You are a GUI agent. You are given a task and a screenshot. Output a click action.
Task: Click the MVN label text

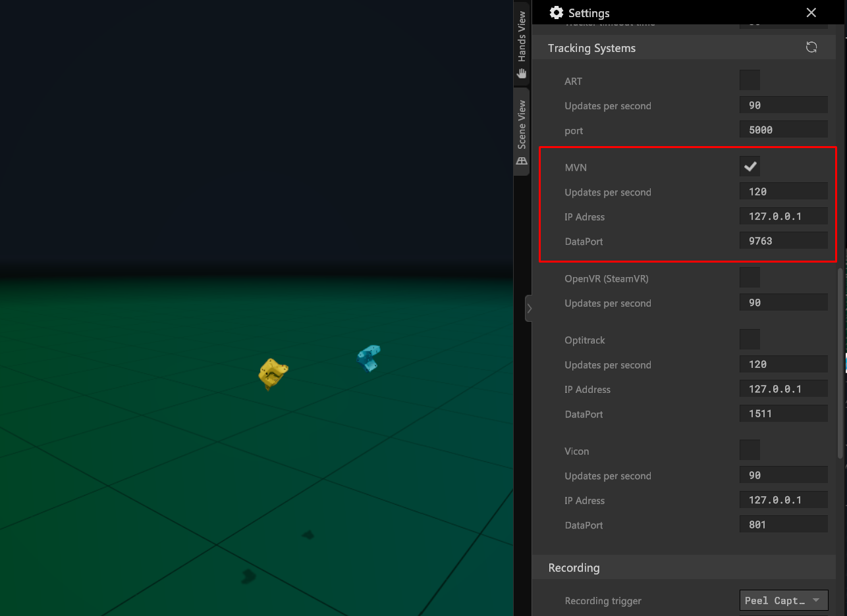pyautogui.click(x=576, y=167)
